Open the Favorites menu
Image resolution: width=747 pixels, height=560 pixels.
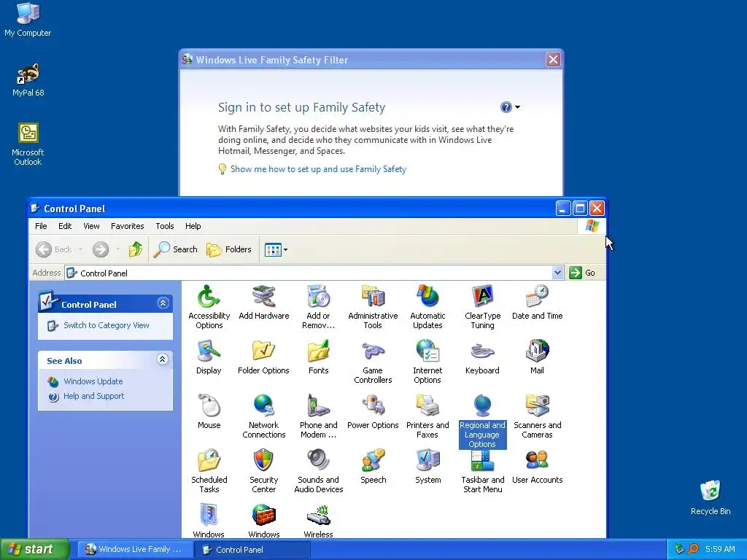127,226
